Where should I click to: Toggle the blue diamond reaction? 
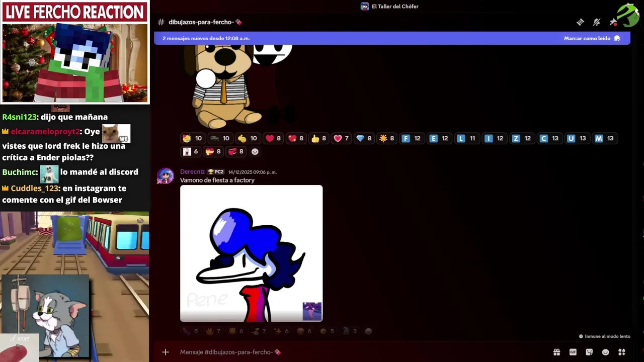click(364, 138)
